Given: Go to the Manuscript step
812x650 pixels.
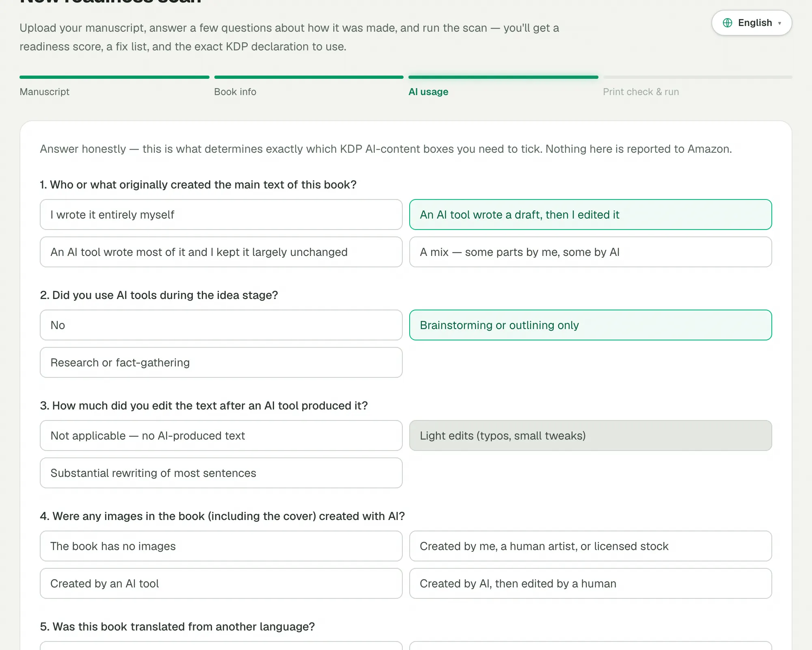Looking at the screenshot, I should click(x=45, y=92).
